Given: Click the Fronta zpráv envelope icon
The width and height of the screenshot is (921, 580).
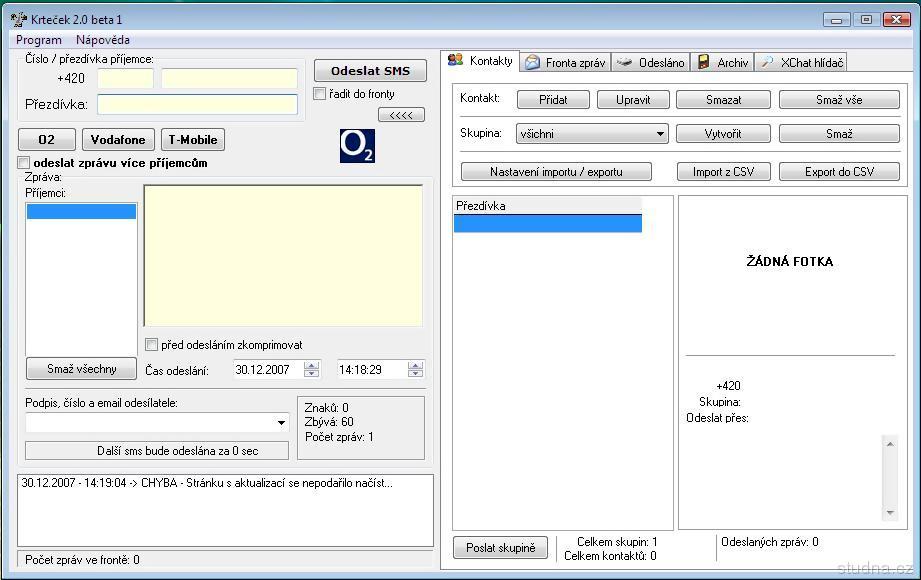Looking at the screenshot, I should [x=533, y=62].
